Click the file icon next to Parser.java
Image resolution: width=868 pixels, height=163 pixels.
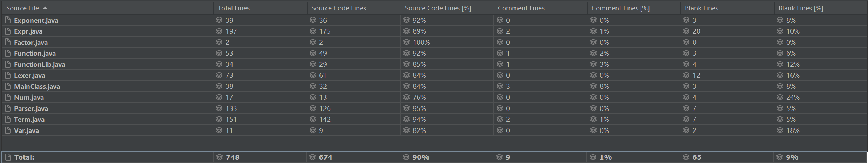(8, 108)
